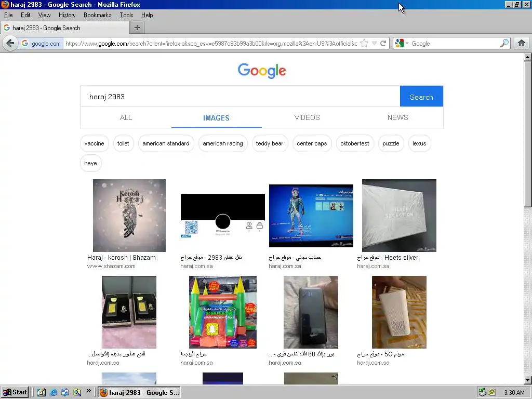Screen dimensions: 532x399
Task: Bookmark this page with the star icon
Action: click(x=364, y=44)
